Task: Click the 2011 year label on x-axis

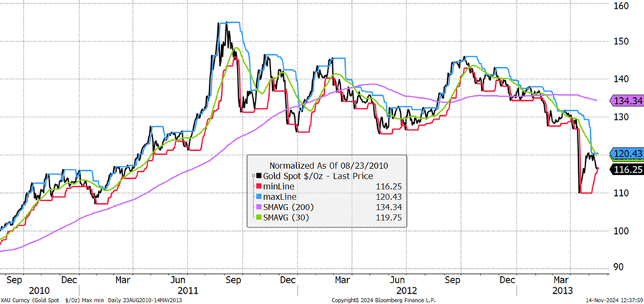Action: (188, 290)
